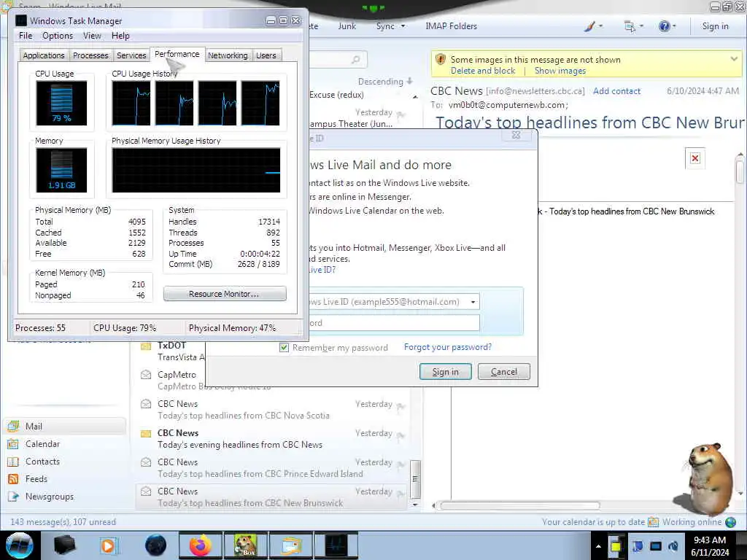Switch to the Services tab

[131, 55]
